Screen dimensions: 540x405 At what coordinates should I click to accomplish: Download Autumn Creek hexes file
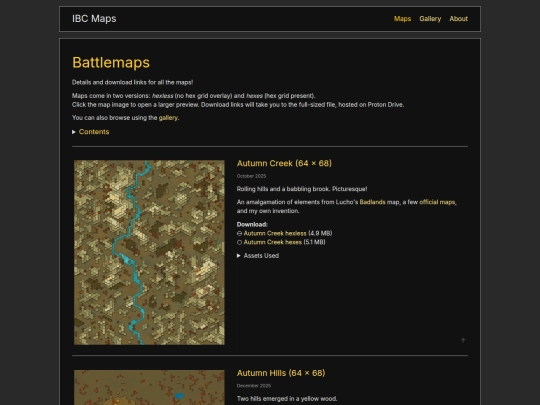273,242
